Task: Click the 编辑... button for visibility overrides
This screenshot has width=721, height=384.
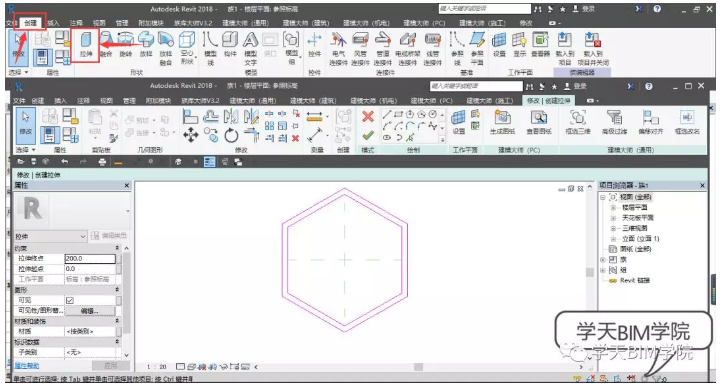Action: [90, 311]
